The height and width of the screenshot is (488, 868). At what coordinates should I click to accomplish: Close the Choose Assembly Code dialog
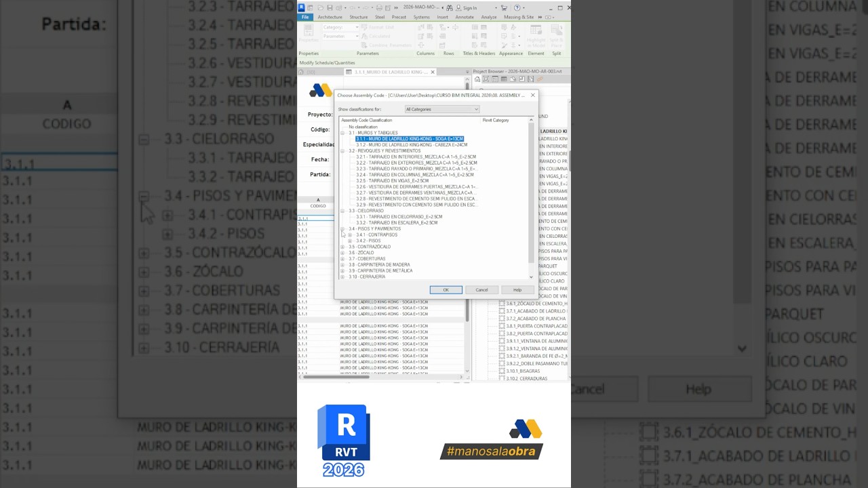(532, 96)
